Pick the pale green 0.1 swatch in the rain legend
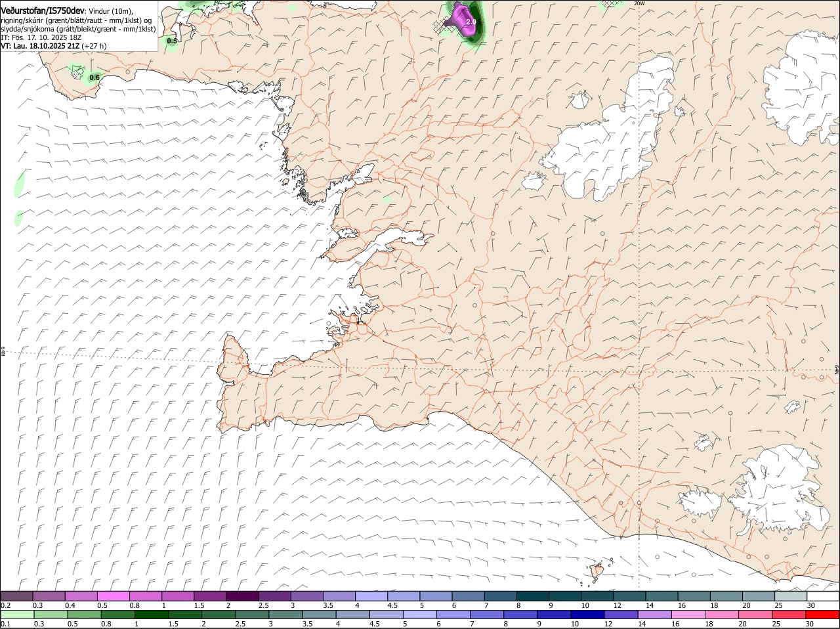 coord(17,615)
